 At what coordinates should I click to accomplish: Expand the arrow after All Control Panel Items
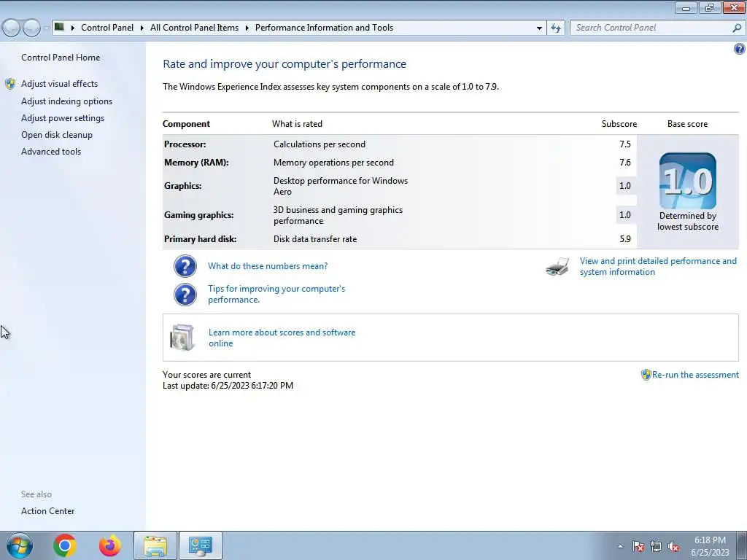(x=247, y=28)
